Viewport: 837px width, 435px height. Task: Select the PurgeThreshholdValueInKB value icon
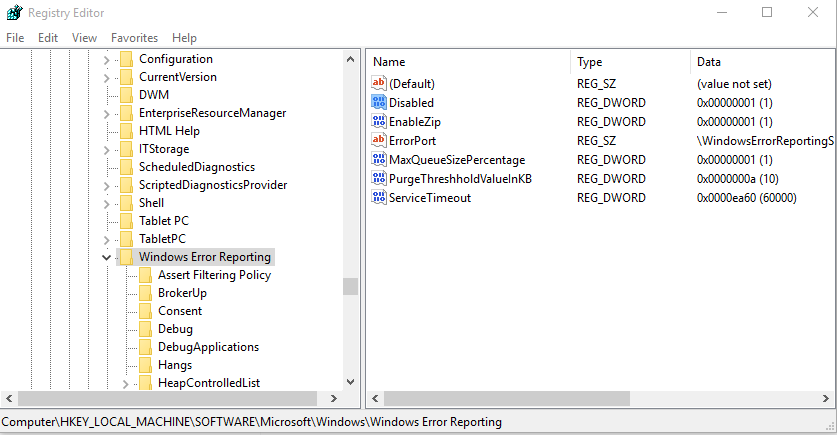click(379, 178)
